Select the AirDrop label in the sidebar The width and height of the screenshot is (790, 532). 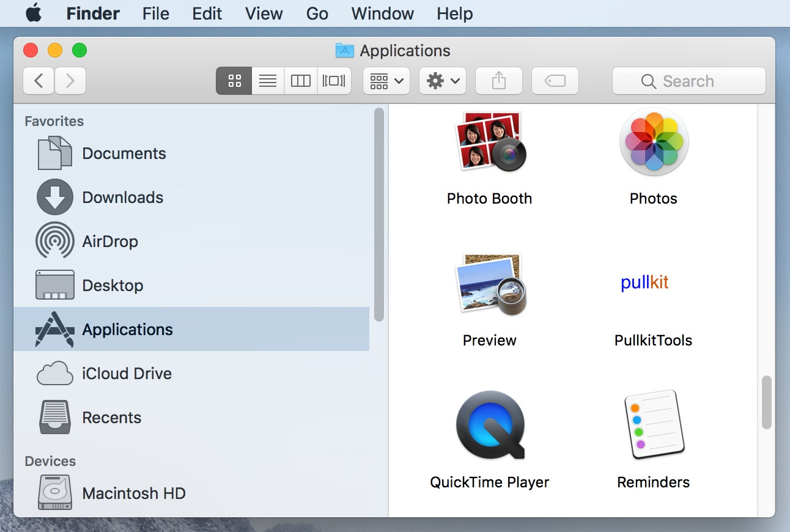pos(110,242)
